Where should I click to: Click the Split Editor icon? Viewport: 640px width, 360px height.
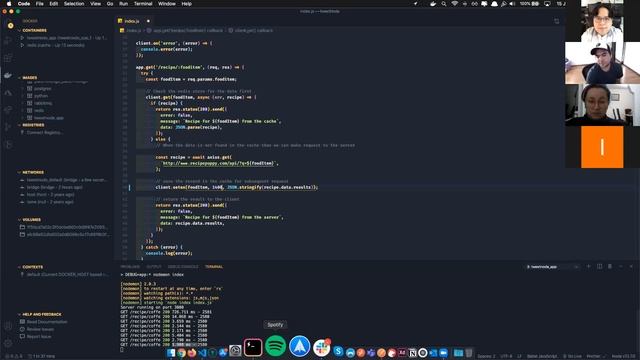pyautogui.click(x=556, y=21)
